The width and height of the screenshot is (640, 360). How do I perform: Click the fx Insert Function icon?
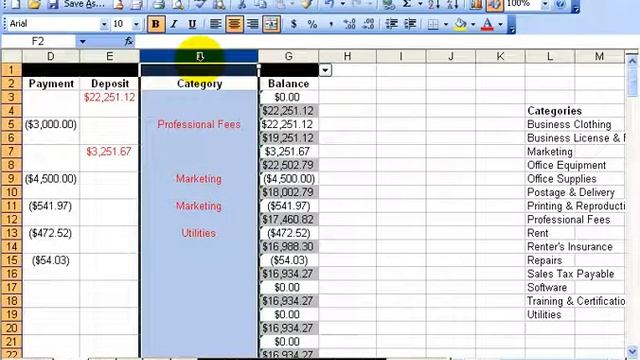point(129,41)
